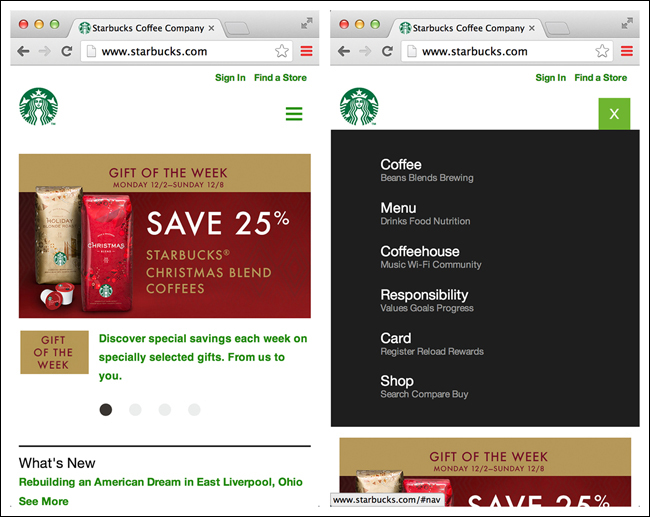Open Discover special savings each week link
The height and width of the screenshot is (517, 650).
tap(203, 357)
